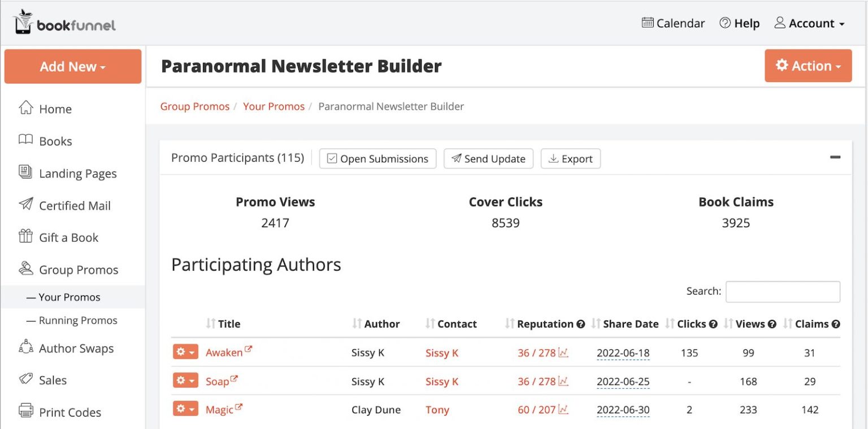Open the BookFunnel Calendar
The image size is (868, 429).
673,23
